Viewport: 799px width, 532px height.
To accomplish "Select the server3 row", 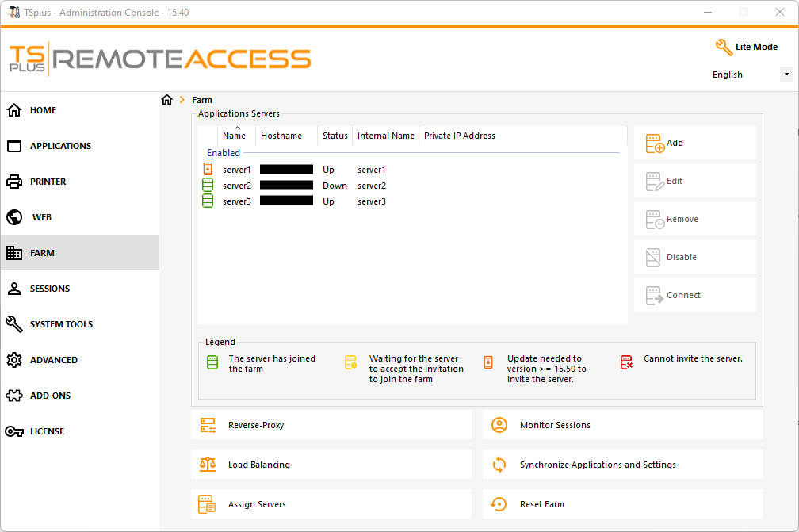I will tap(237, 201).
